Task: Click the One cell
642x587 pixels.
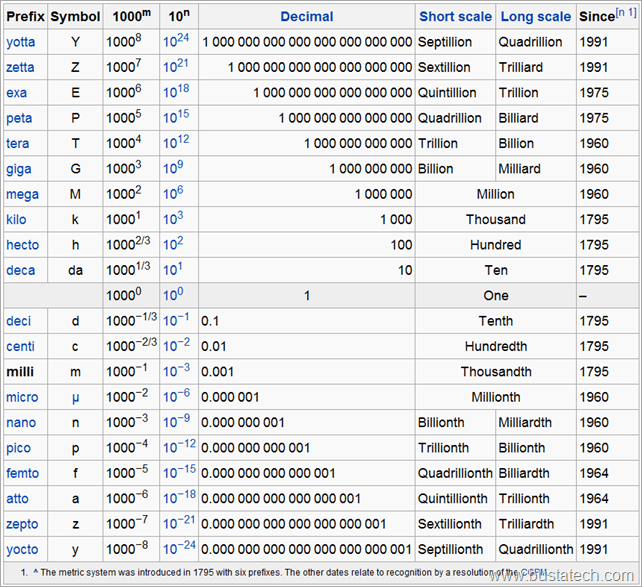Action: pyautogui.click(x=496, y=296)
